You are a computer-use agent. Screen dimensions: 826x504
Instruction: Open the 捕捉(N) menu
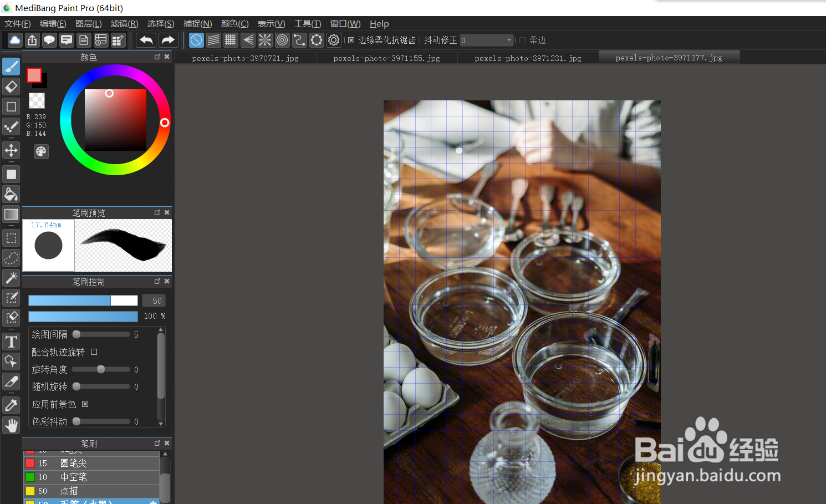198,24
